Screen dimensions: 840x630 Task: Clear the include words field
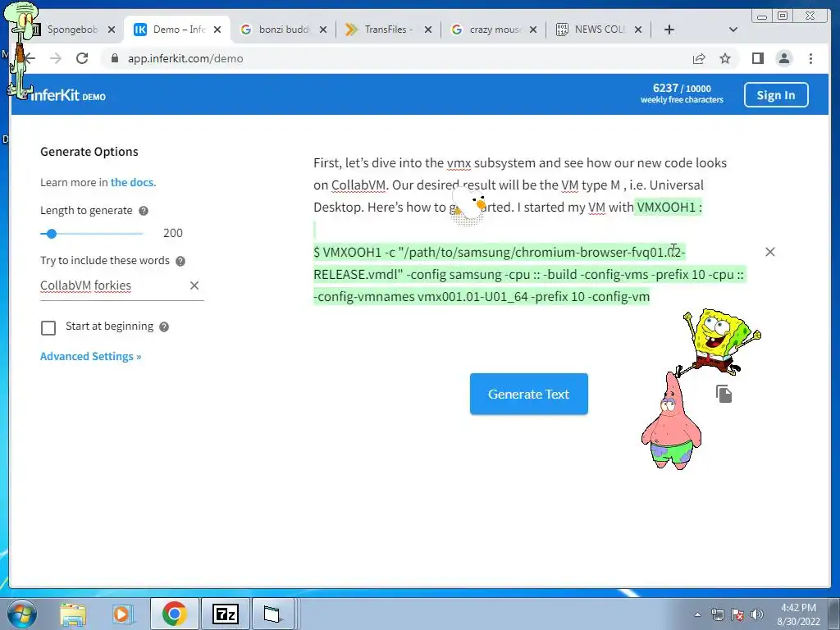point(194,285)
